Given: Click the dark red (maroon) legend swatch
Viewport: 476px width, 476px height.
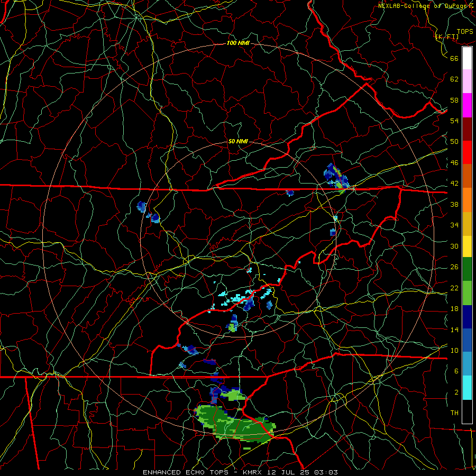Looking at the screenshot, I should pyautogui.click(x=467, y=129).
